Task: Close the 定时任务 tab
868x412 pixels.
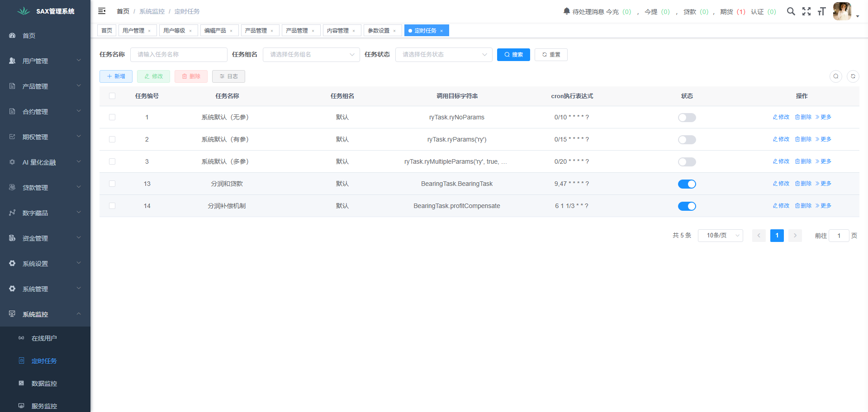Action: [x=441, y=31]
